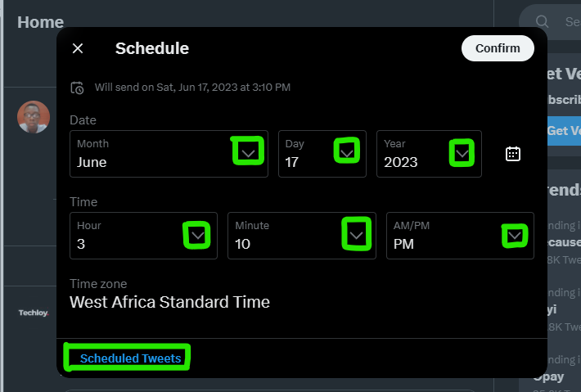Open the profile avatar photo
This screenshot has width=581, height=392.
[34, 117]
